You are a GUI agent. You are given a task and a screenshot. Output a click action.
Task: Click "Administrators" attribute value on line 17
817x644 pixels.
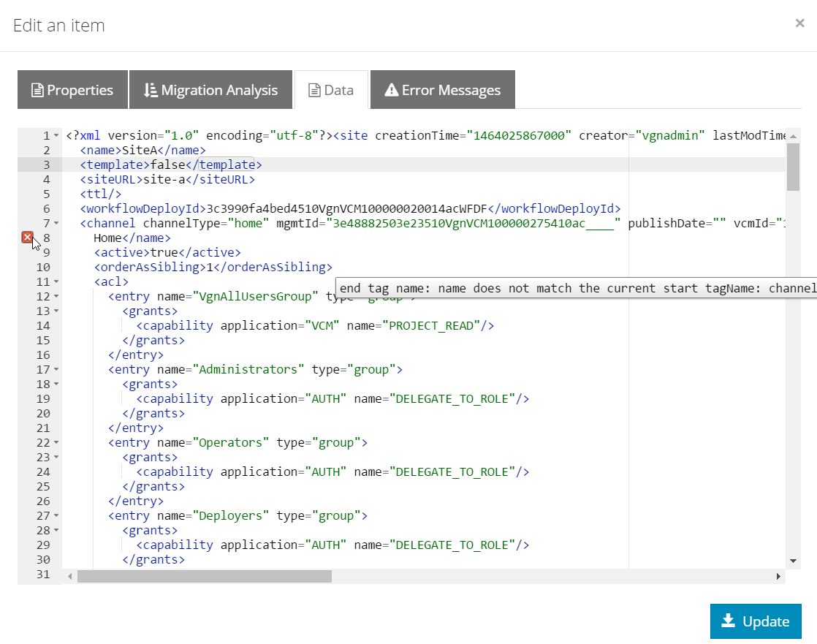[x=248, y=369]
